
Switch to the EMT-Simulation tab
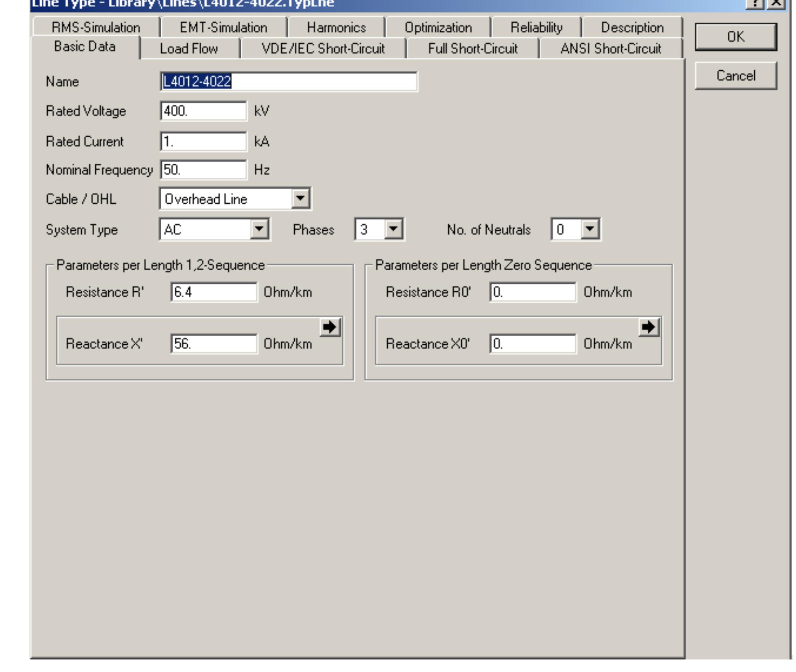223,27
